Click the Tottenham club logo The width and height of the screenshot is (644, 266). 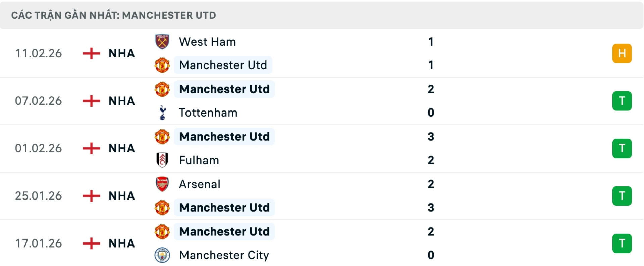click(162, 113)
